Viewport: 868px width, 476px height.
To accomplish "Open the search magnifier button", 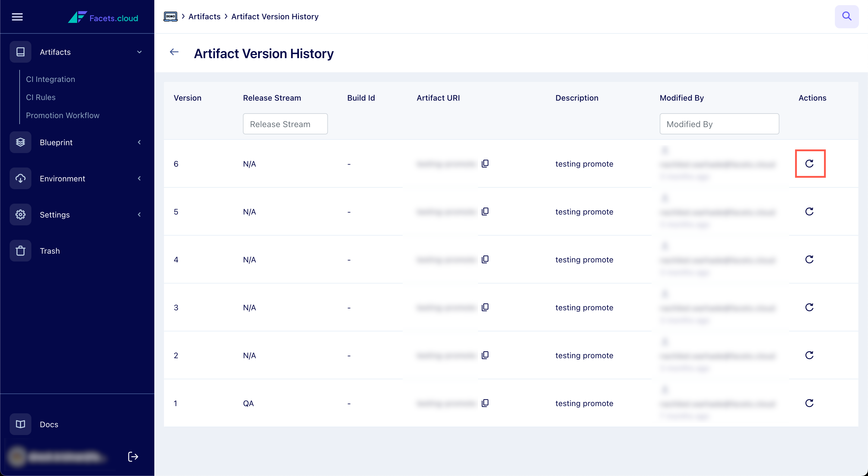I will [x=846, y=17].
